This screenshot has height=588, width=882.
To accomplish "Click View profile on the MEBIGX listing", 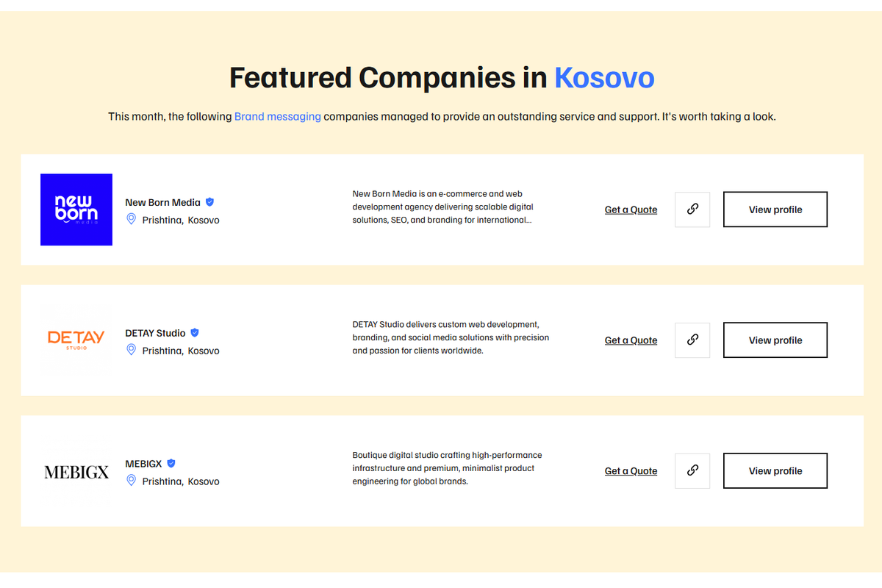I will 775,470.
